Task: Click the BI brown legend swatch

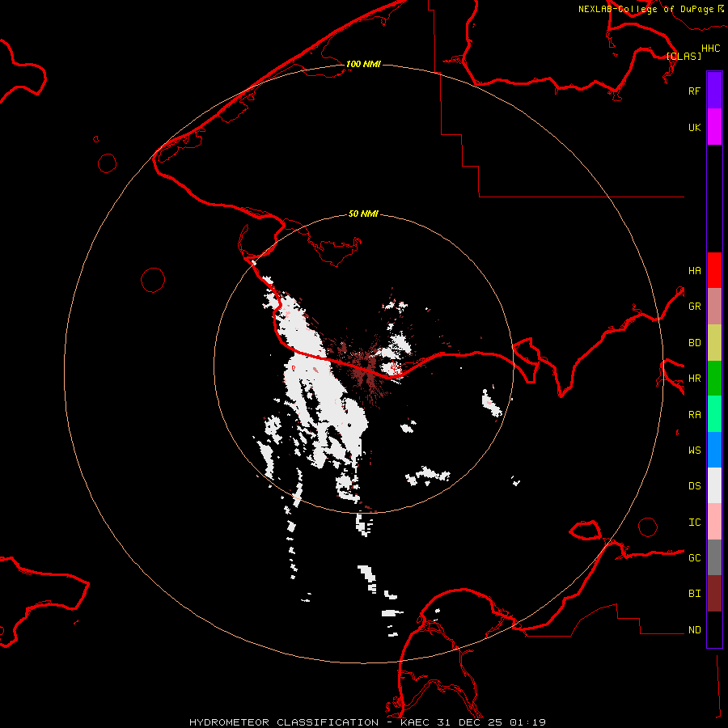Action: (x=714, y=594)
